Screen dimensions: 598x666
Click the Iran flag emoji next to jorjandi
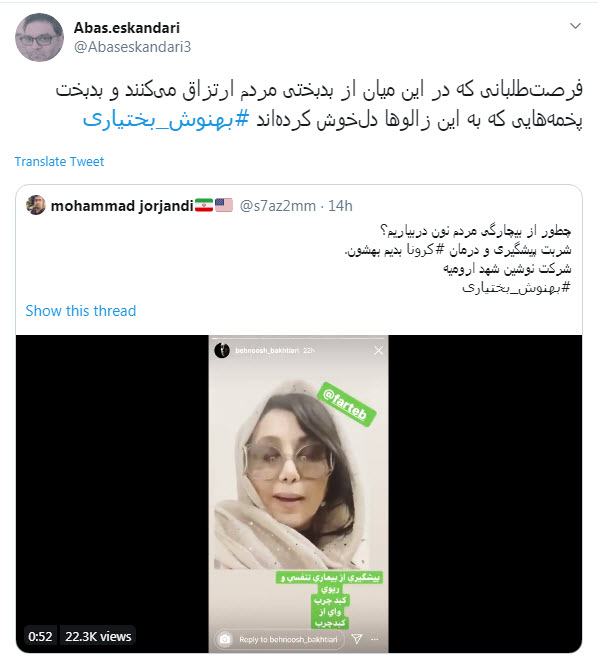point(204,206)
